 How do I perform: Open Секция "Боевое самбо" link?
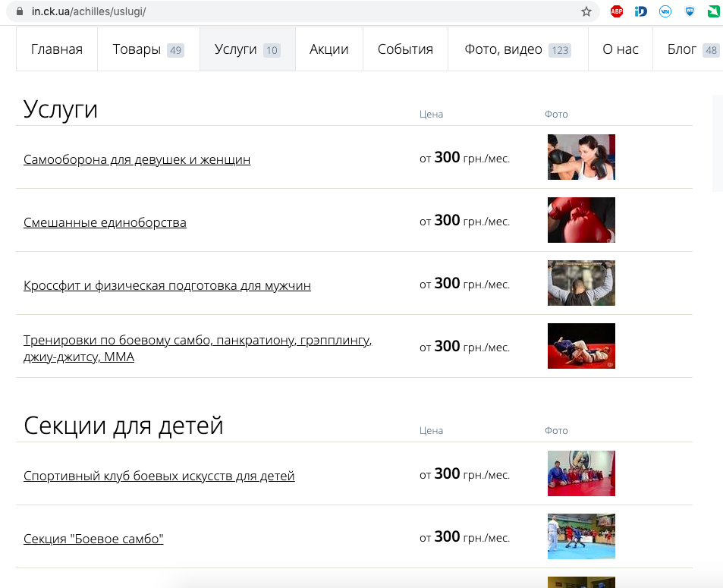93,539
